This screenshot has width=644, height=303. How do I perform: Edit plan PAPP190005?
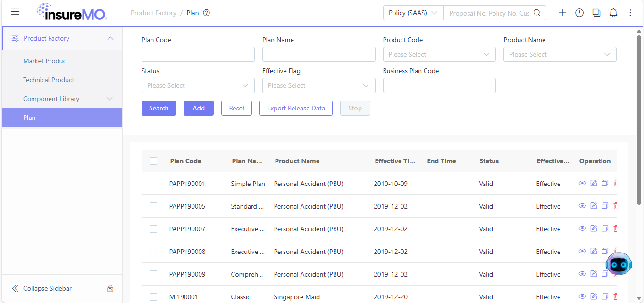click(x=594, y=206)
